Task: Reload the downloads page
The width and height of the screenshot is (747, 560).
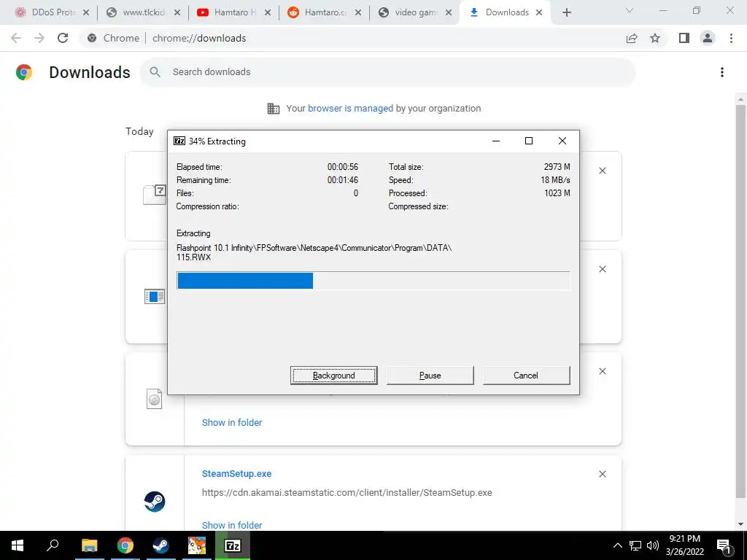Action: pyautogui.click(x=63, y=38)
